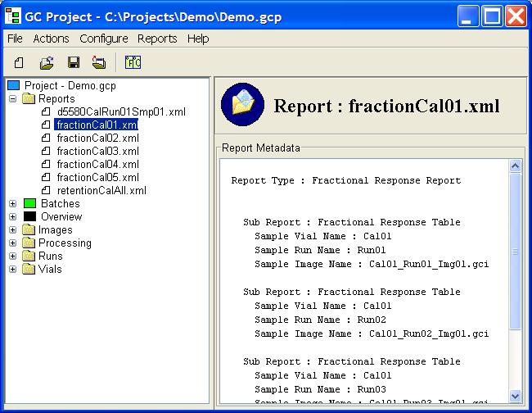Select the fractionCal05.xml report
Viewport: 532px width, 413px height.
pos(98,177)
